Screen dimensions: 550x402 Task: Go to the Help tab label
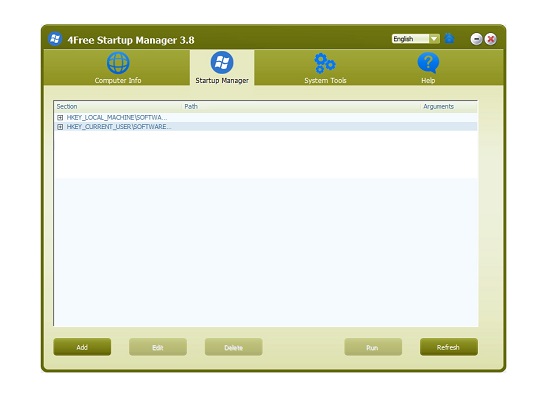point(428,80)
